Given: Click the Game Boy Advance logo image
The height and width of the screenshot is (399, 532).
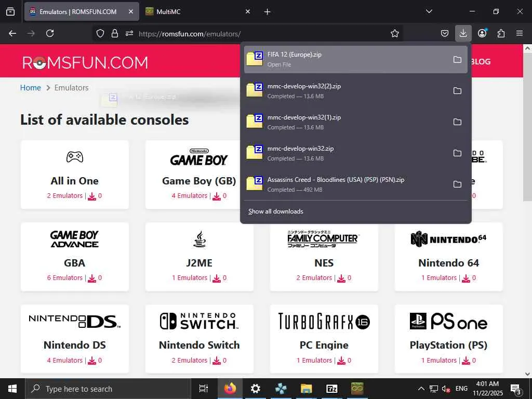Looking at the screenshot, I should (x=75, y=239).
